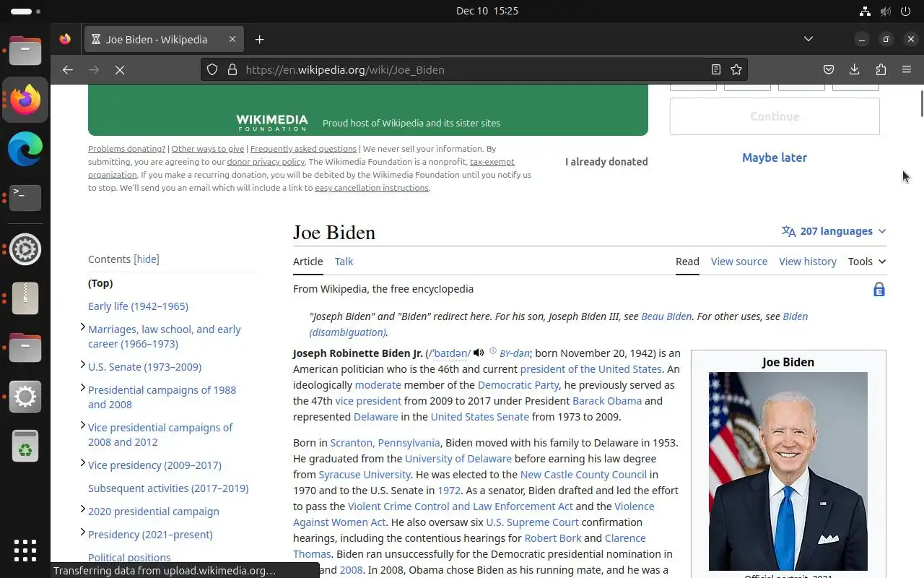Click I already donated
The image size is (924, 578).
tap(606, 162)
